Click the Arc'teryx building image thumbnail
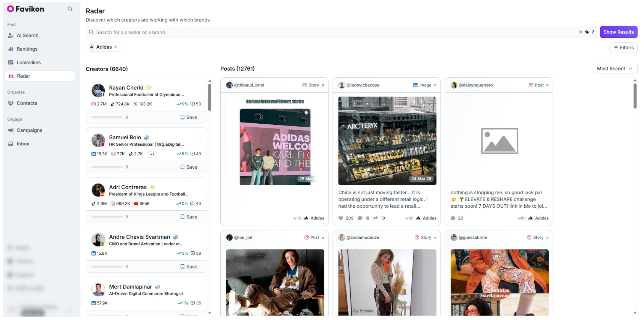The image size is (644, 320). click(387, 141)
